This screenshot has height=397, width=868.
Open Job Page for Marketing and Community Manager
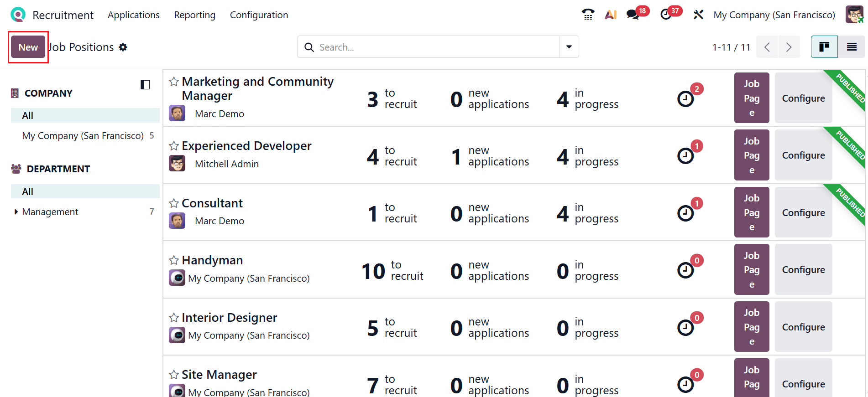pyautogui.click(x=752, y=98)
